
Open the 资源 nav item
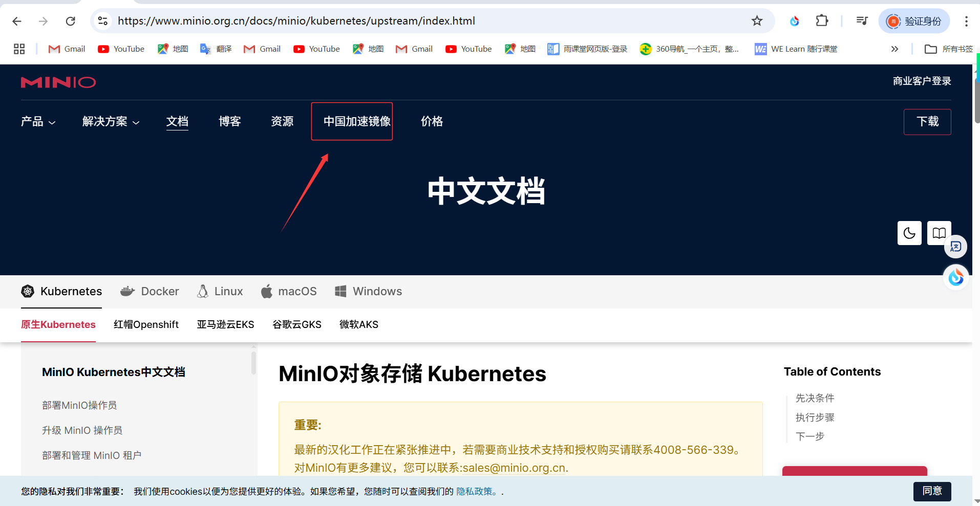(x=282, y=122)
